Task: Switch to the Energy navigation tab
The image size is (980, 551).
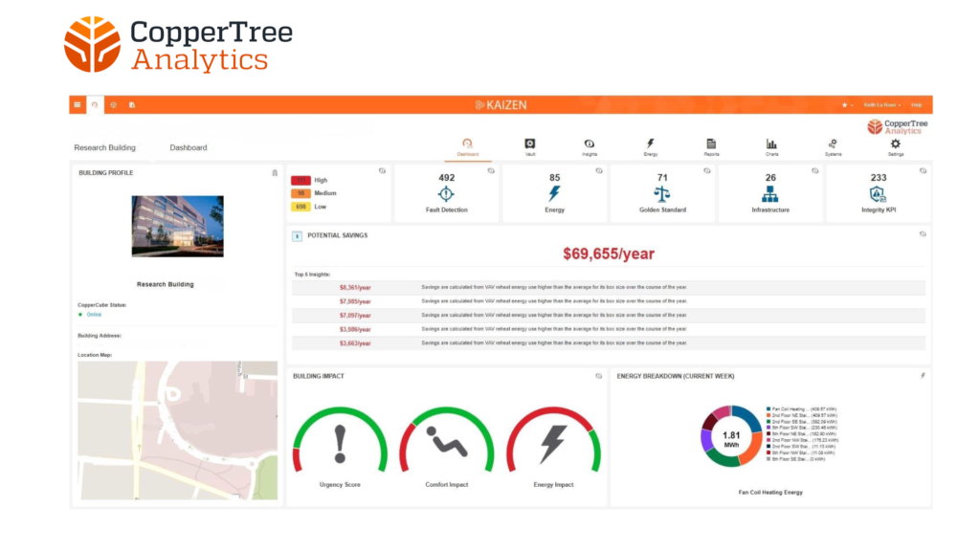Action: (x=651, y=147)
